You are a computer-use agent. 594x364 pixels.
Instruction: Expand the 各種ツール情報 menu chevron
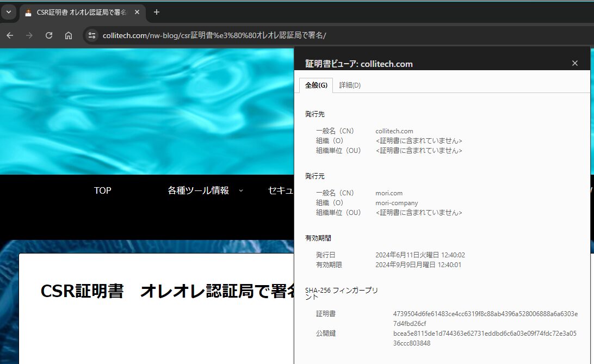tap(241, 190)
